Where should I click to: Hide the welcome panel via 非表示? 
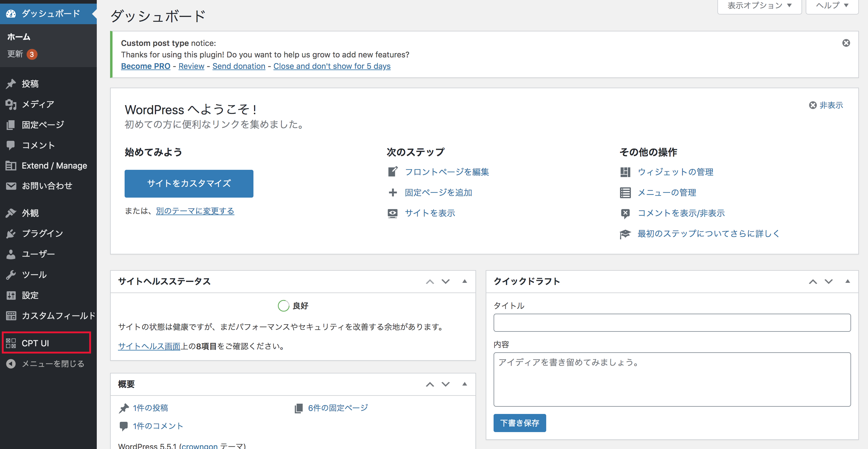[x=826, y=105]
